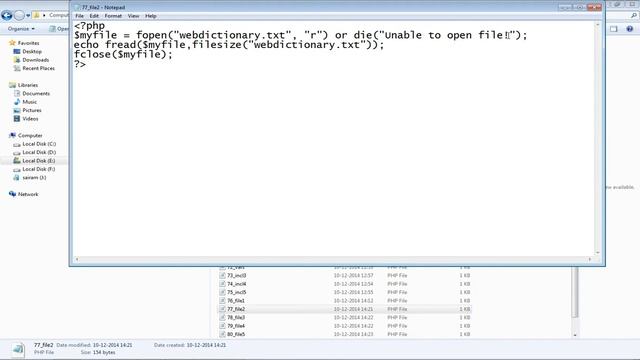
Task: Open the sairam (I:) drive
Action: (x=34, y=178)
